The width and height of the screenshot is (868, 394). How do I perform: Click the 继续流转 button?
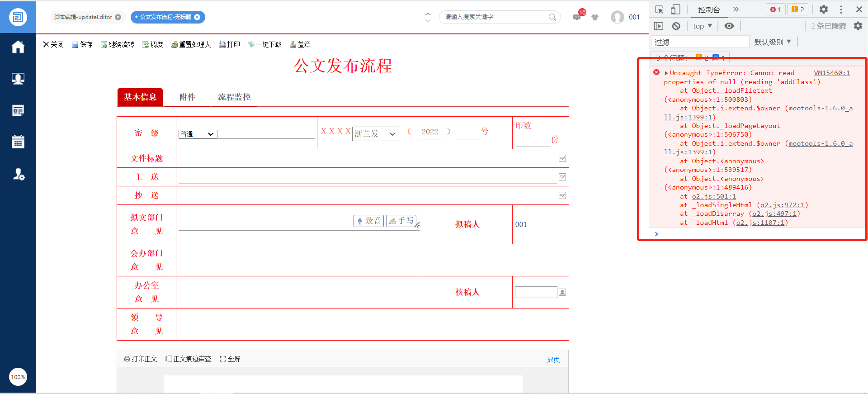pos(118,44)
